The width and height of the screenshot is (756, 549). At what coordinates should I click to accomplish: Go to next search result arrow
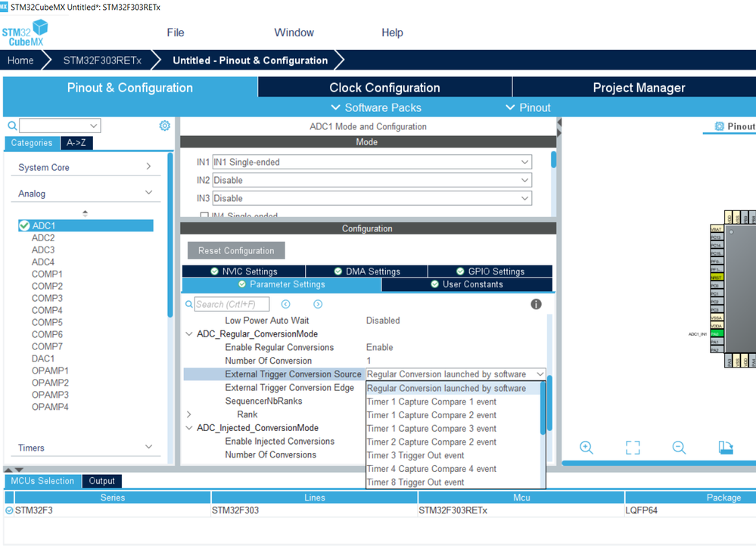tap(318, 304)
